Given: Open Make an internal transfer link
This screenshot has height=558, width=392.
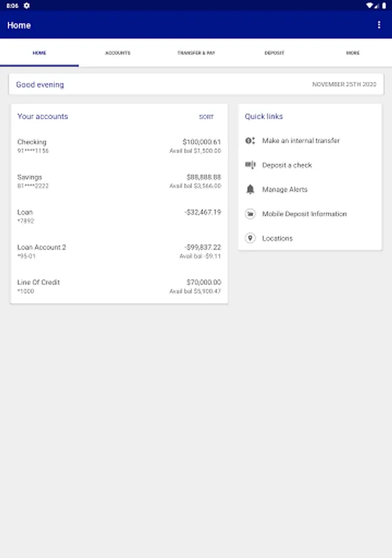Looking at the screenshot, I should pyautogui.click(x=300, y=141).
